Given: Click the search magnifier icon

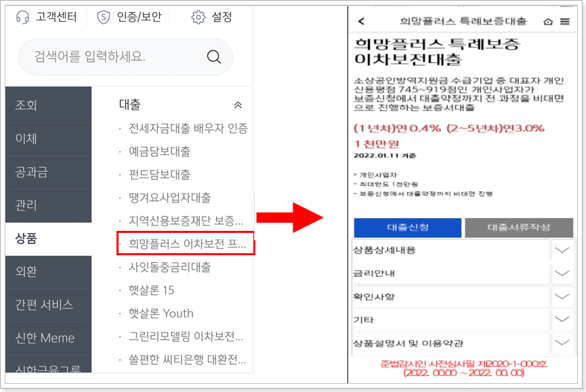Looking at the screenshot, I should (214, 58).
